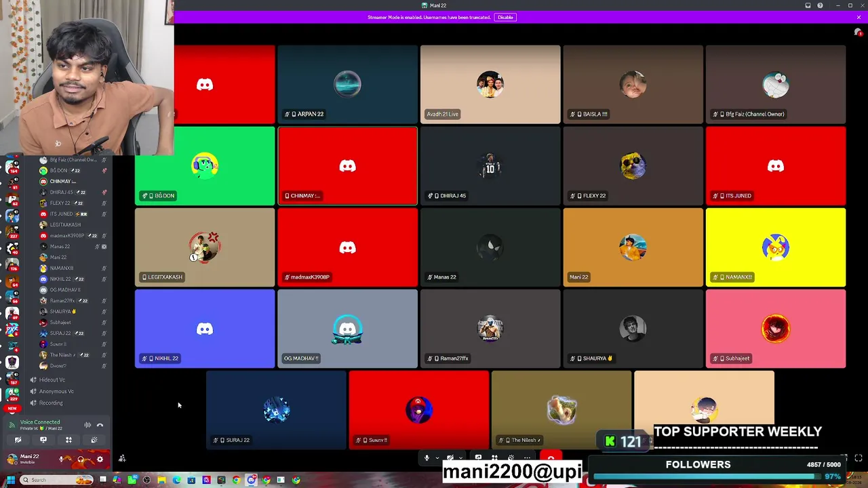Focus the SURAJ 22 participant tile
The height and width of the screenshot is (488, 868).
pyautogui.click(x=276, y=410)
